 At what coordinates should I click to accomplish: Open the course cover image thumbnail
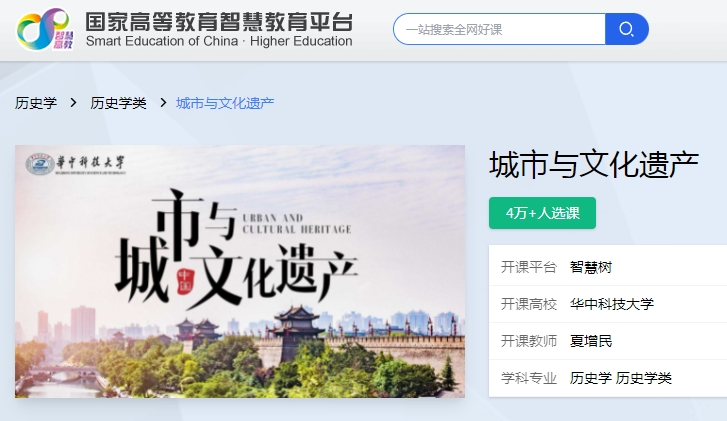240,271
